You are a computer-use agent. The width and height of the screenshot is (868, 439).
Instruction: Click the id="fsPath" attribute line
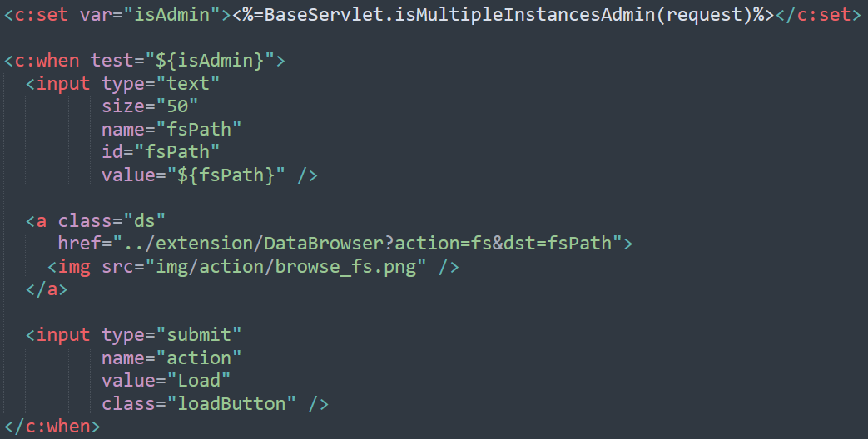[161, 152]
